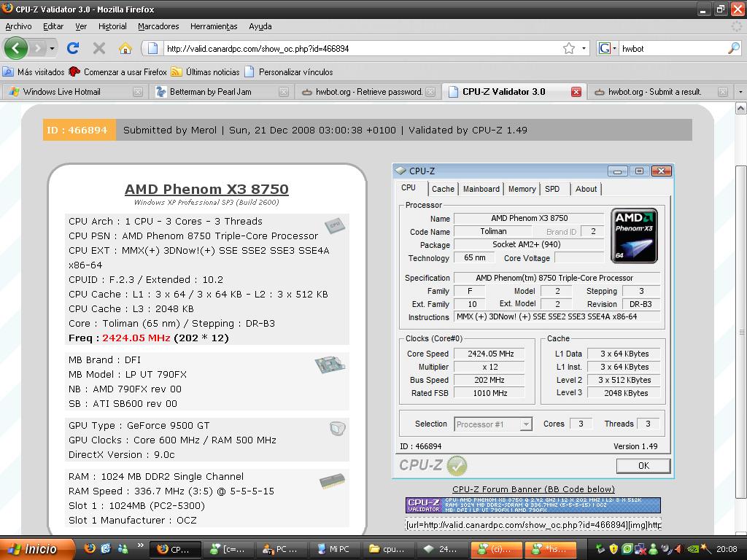This screenshot has width=747, height=560.
Task: Click the orange ID : 466894 badge
Action: [79, 130]
